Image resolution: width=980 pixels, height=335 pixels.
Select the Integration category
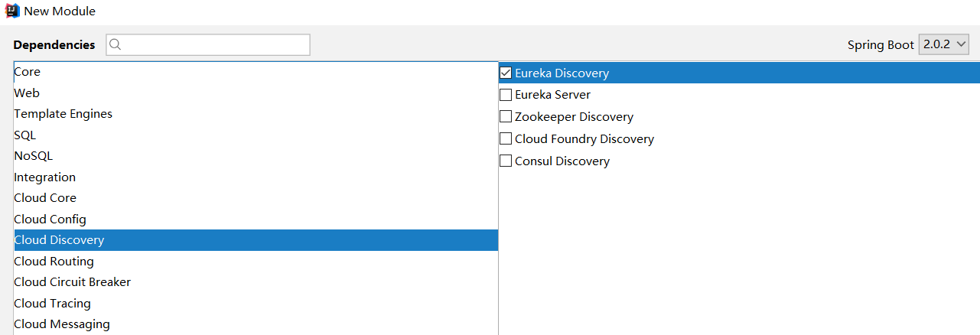[x=44, y=177]
